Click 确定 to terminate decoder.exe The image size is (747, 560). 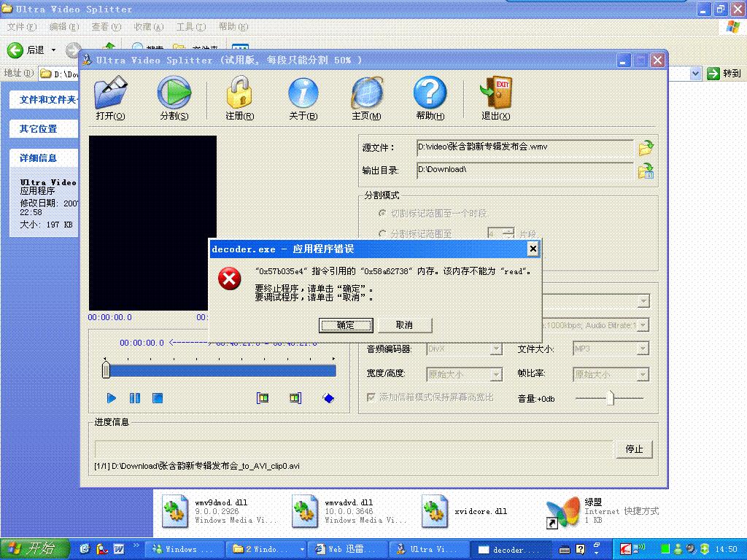[346, 325]
